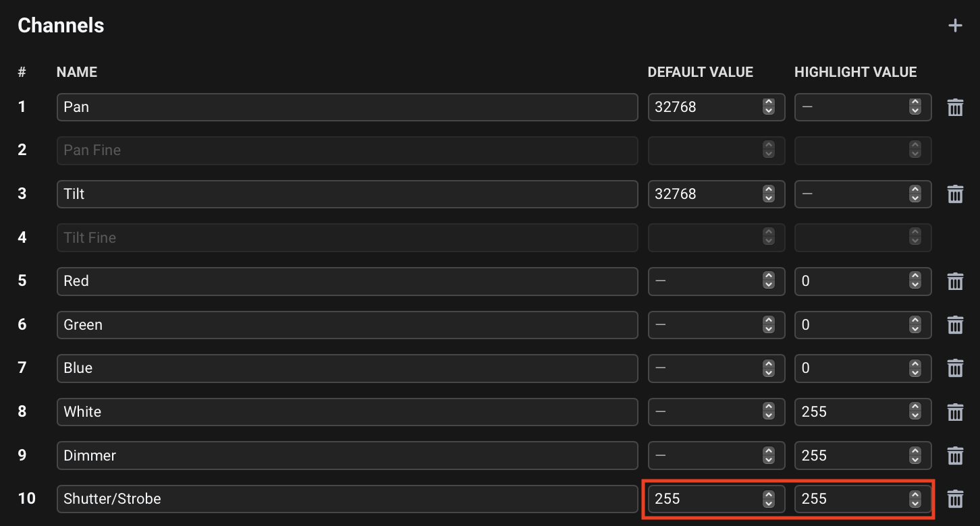Image resolution: width=980 pixels, height=526 pixels.
Task: Delete the Shutter/Strobe channel
Action: point(955,499)
